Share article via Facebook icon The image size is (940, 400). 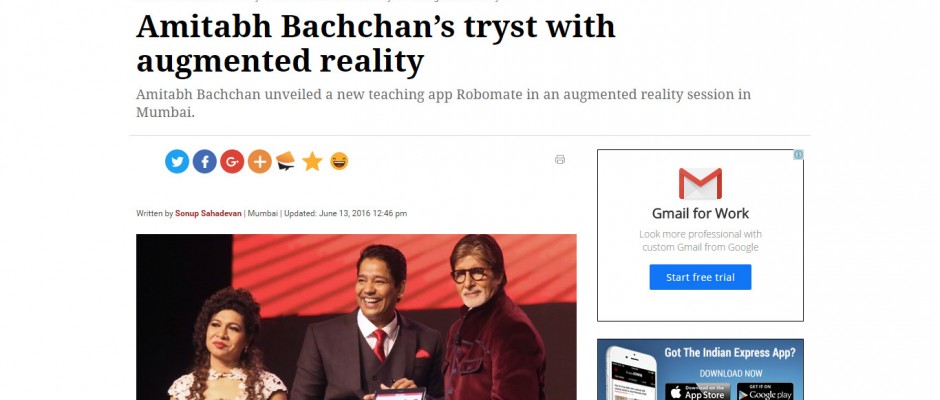(x=204, y=161)
